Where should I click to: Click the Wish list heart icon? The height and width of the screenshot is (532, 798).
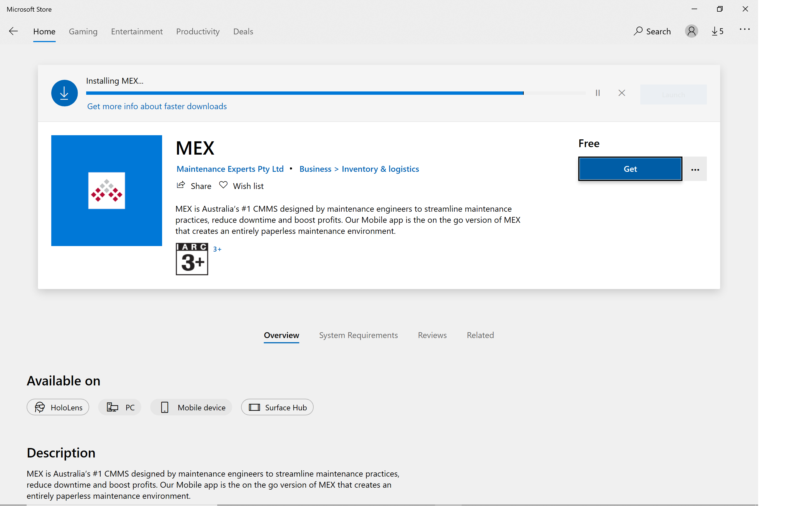point(223,185)
